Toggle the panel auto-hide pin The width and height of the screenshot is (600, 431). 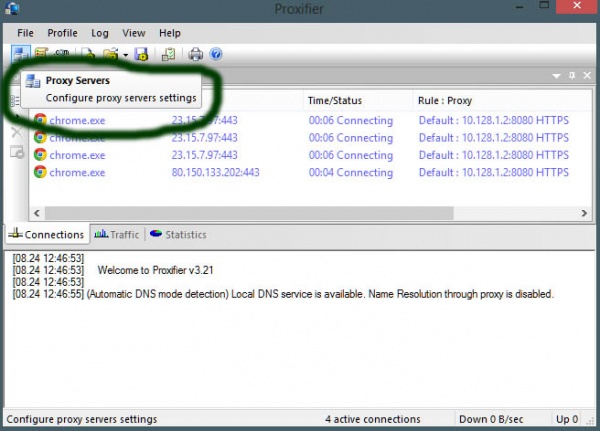pyautogui.click(x=572, y=75)
